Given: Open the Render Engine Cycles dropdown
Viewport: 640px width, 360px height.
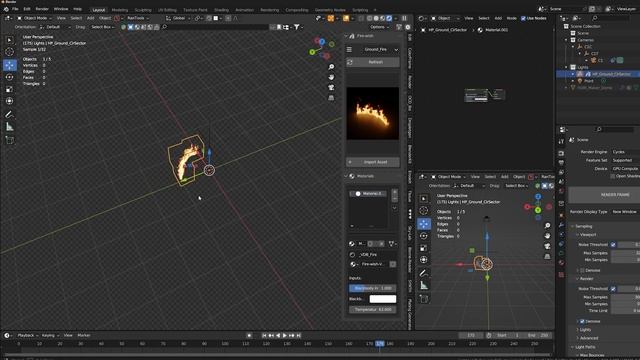Looking at the screenshot, I should [625, 152].
